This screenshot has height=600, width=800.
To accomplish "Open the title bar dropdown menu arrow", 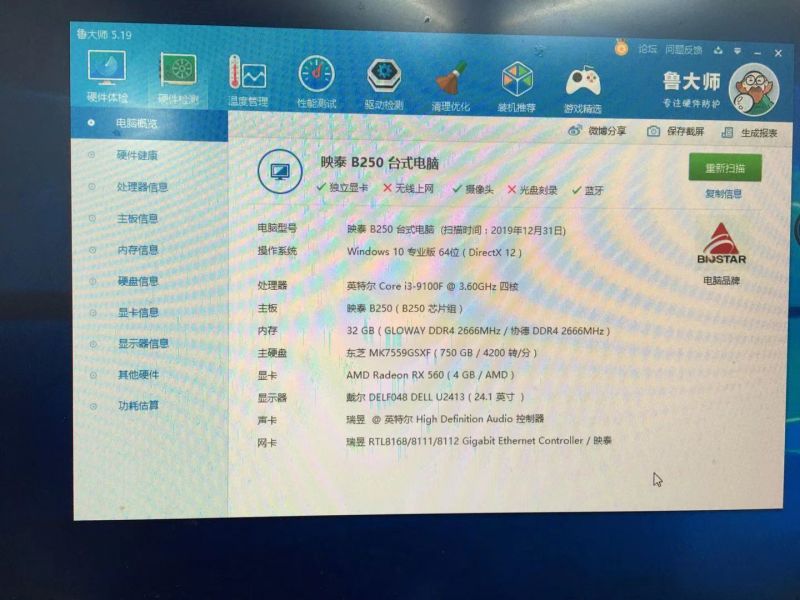I will pos(737,51).
